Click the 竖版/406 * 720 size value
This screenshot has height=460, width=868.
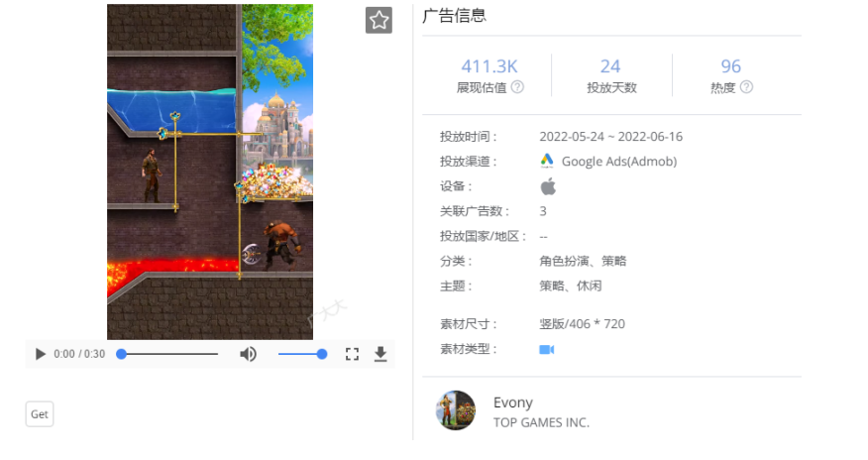coord(582,324)
